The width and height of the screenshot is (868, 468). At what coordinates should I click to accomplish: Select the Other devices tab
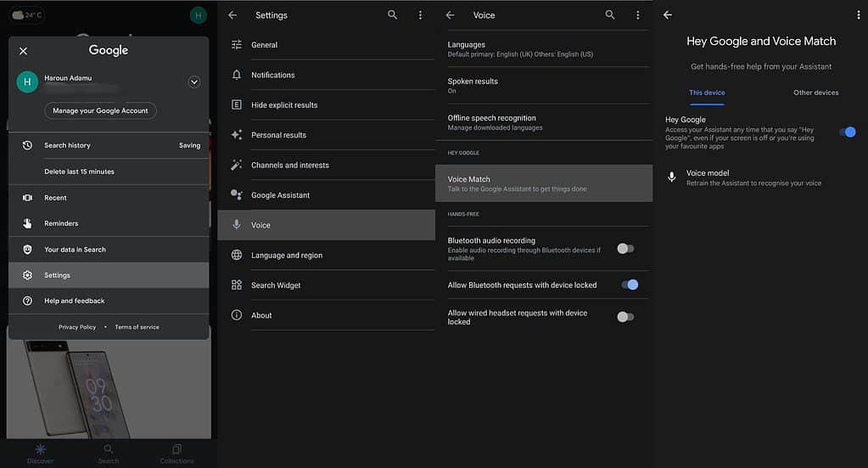[x=815, y=93]
